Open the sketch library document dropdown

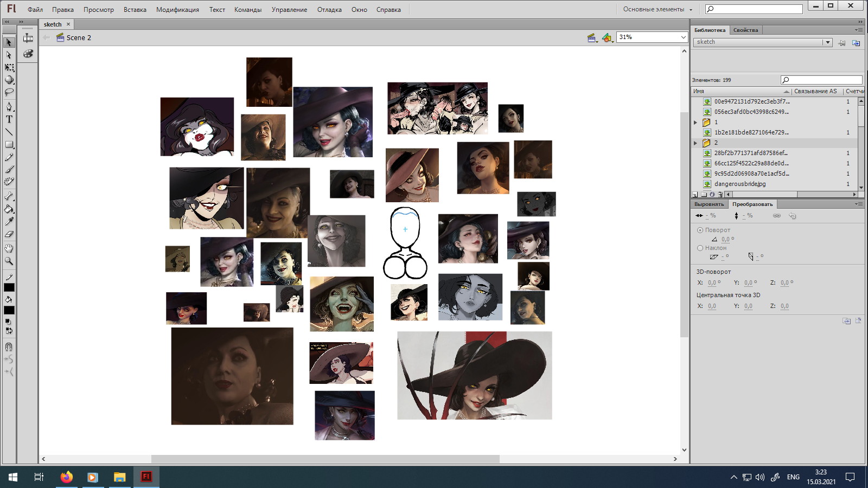click(x=827, y=42)
